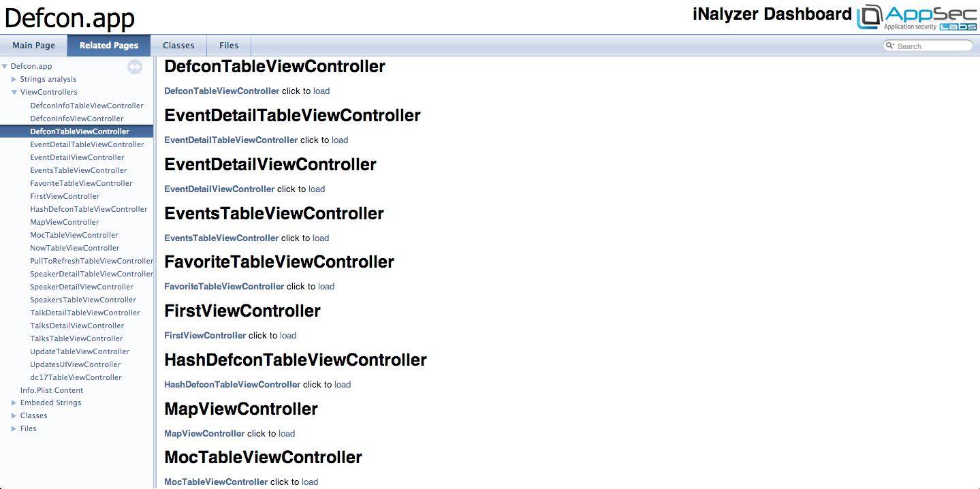Select Info.Plist Content in sidebar
This screenshot has width=980, height=489.
52,391
